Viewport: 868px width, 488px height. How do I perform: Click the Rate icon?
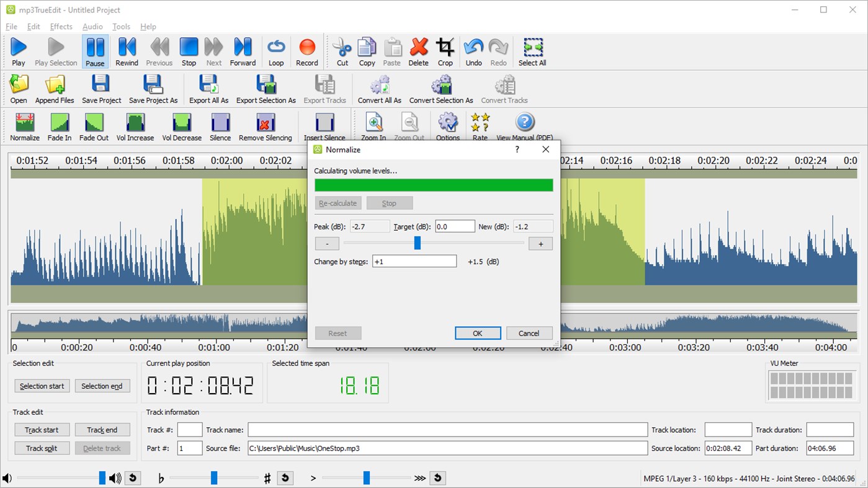click(480, 126)
